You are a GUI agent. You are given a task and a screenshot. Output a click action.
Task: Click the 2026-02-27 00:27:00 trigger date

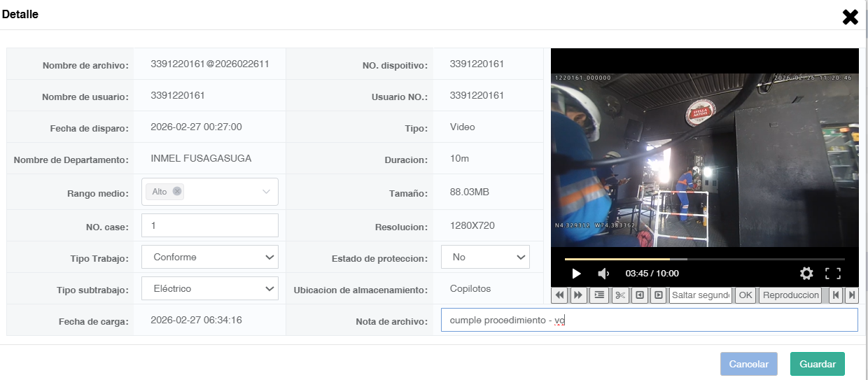click(196, 127)
